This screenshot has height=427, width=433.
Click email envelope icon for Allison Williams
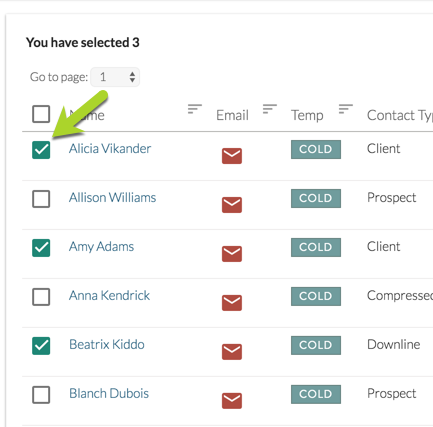[232, 205]
